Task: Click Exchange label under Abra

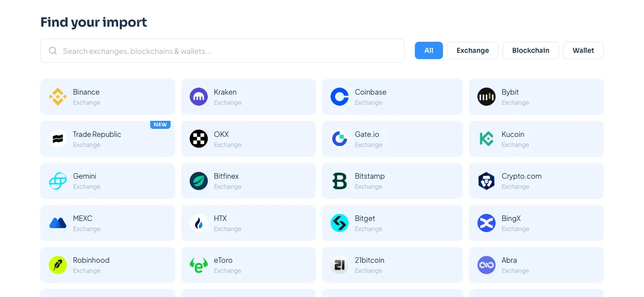Action: coord(515,271)
